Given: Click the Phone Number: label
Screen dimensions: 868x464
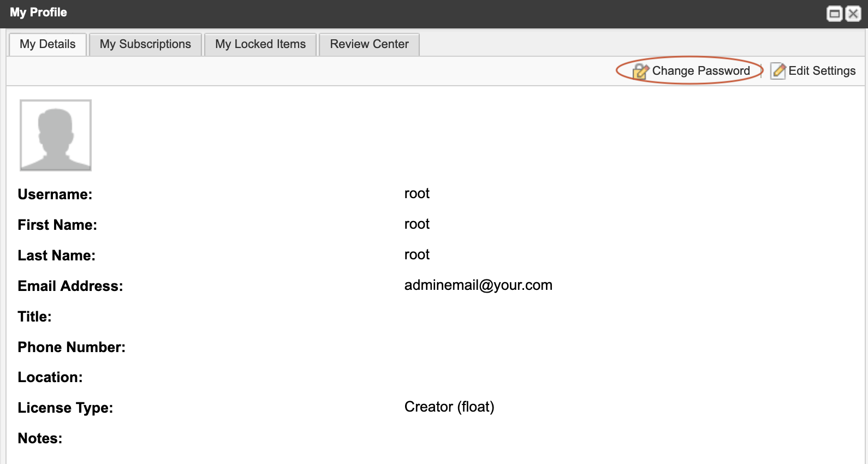Looking at the screenshot, I should click(x=72, y=347).
